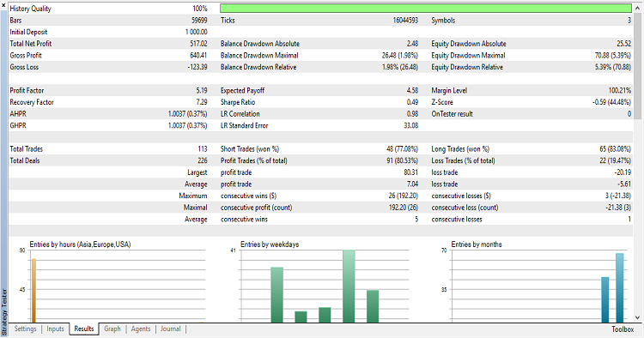Click the Bars value 59699
644x338 pixels.
point(199,20)
